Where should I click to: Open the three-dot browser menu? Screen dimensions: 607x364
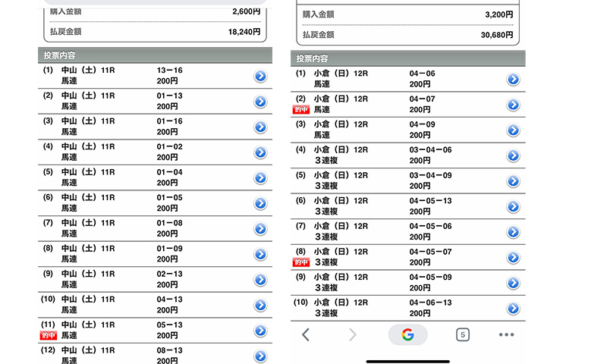(x=506, y=334)
